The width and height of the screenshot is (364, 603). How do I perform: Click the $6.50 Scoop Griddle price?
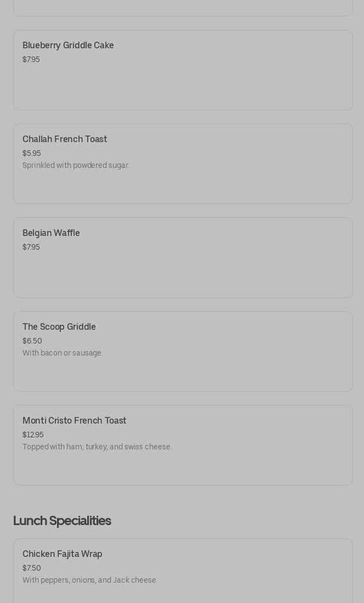tap(32, 341)
